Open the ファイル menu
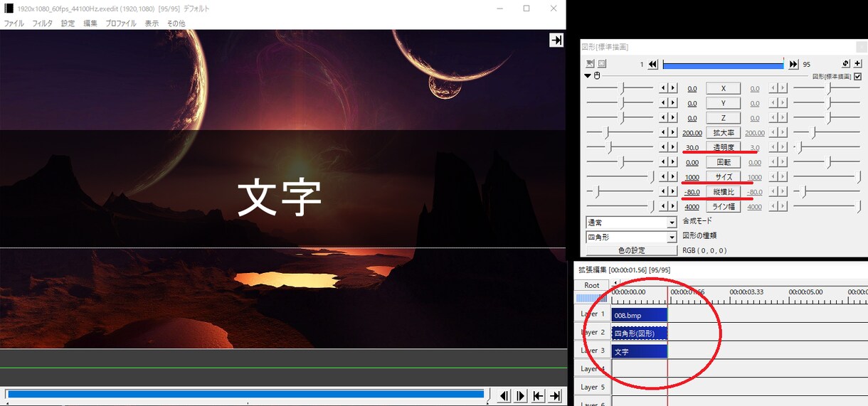The image size is (868, 406). click(14, 23)
